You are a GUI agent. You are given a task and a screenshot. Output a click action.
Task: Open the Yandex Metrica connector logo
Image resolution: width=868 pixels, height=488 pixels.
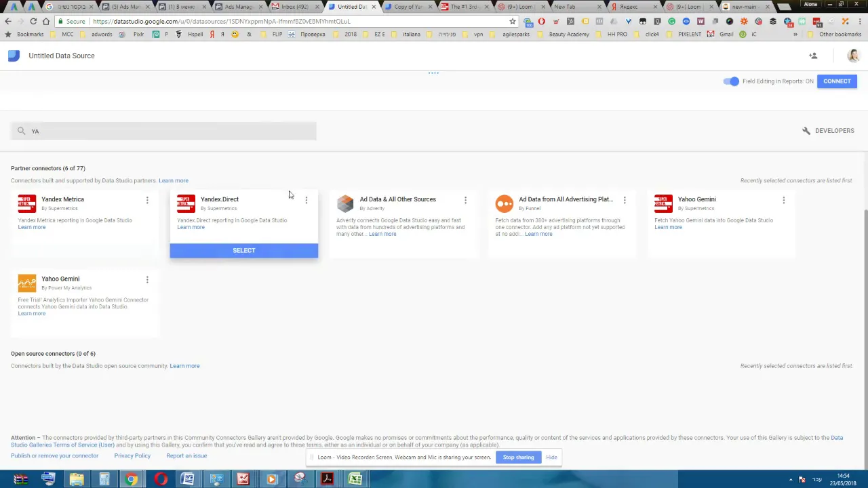[27, 203]
